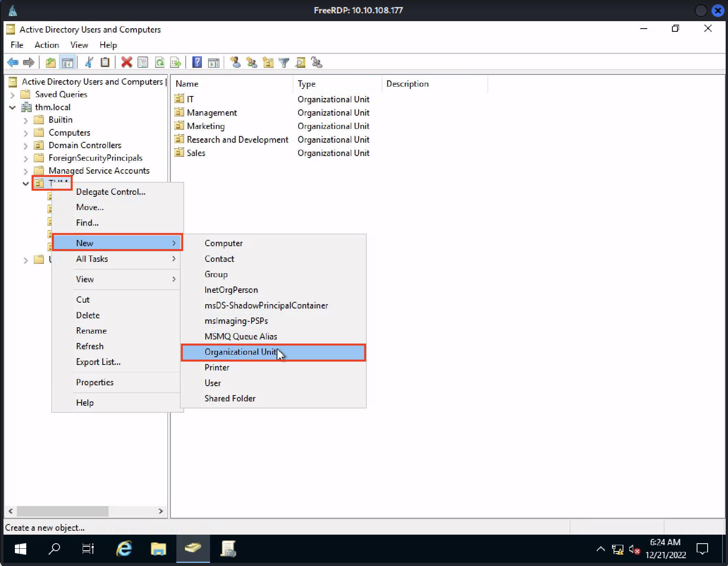Expand the ForeignSecurityPrincipals node
Viewport: 728px width, 566px height.
click(x=25, y=159)
